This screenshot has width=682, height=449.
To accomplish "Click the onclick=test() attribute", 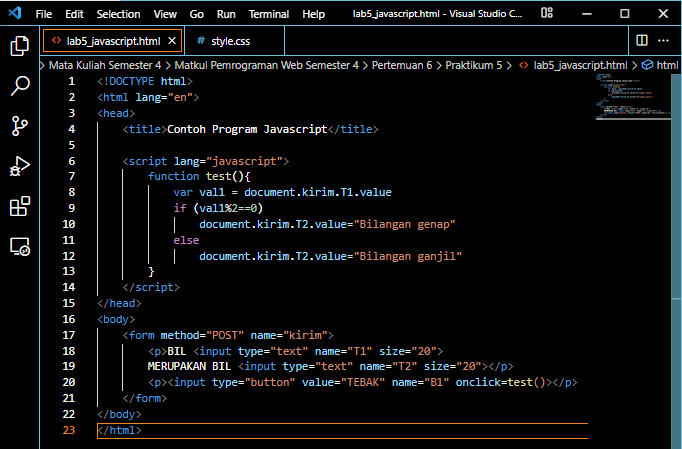I will coord(501,382).
